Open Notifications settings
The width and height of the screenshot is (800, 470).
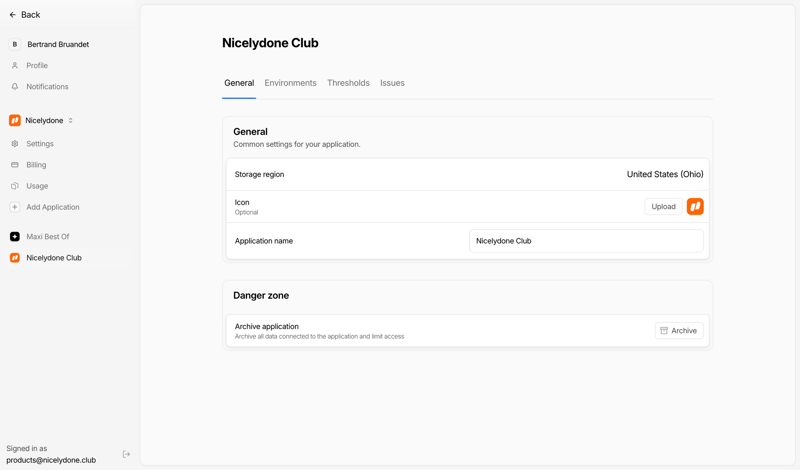[47, 87]
